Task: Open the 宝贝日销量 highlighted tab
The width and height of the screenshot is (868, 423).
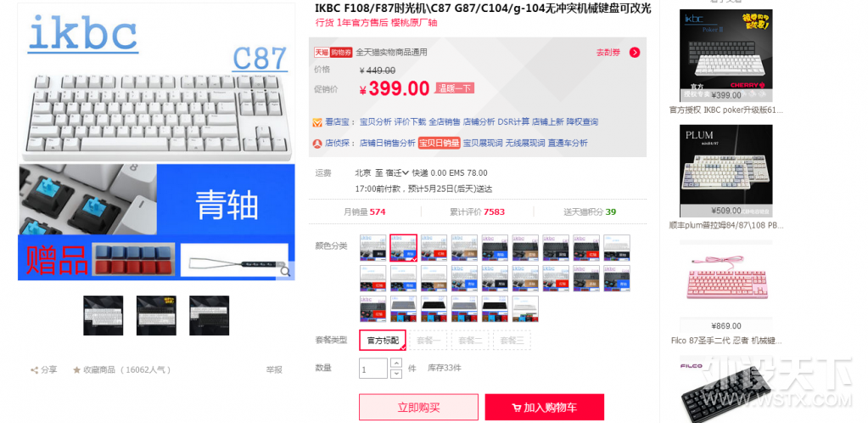Action: click(x=439, y=143)
